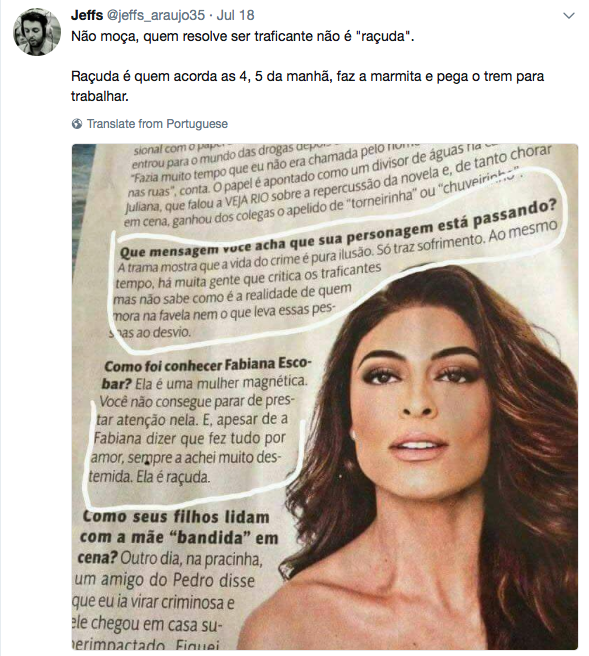Click the globe icon beside Translate
This screenshot has height=656, width=589.
tap(77, 124)
